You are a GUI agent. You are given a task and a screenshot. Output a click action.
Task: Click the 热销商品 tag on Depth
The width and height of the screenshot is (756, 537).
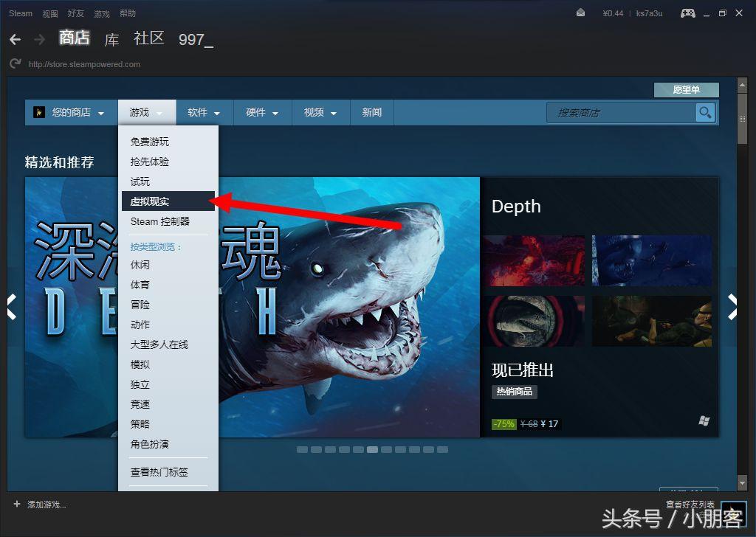click(x=515, y=392)
